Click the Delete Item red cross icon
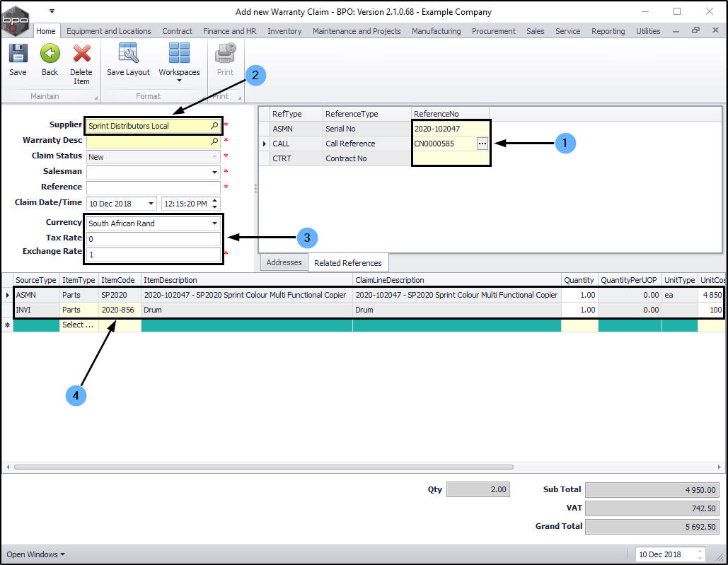The height and width of the screenshot is (565, 728). (x=82, y=53)
